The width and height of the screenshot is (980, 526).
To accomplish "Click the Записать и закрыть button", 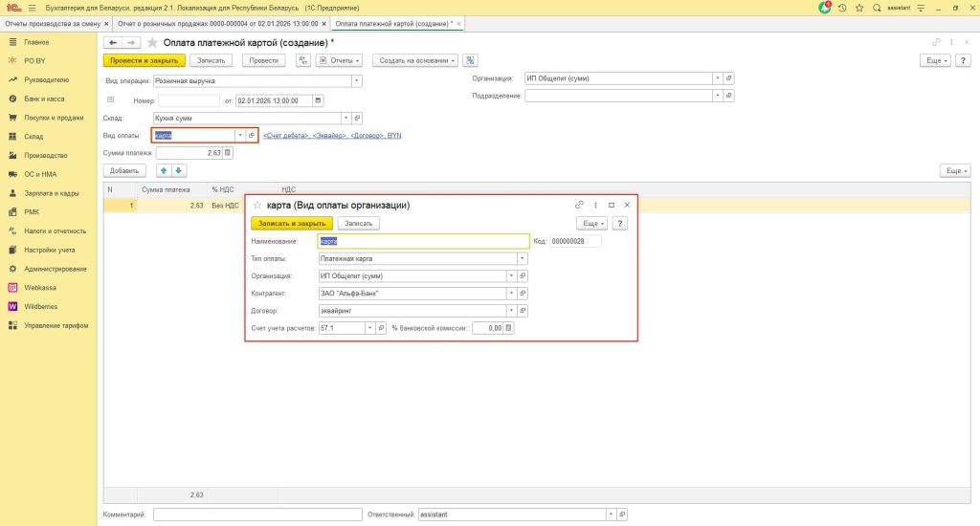I will point(292,223).
